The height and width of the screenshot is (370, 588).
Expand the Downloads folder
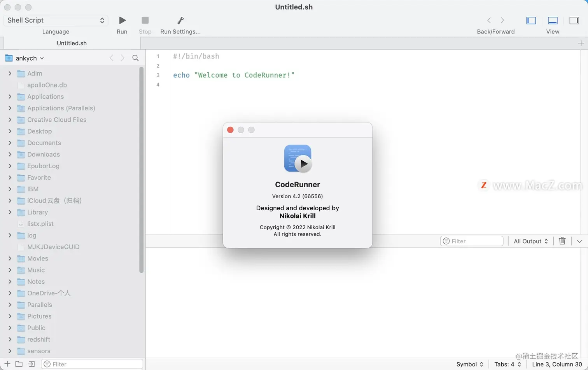point(10,154)
